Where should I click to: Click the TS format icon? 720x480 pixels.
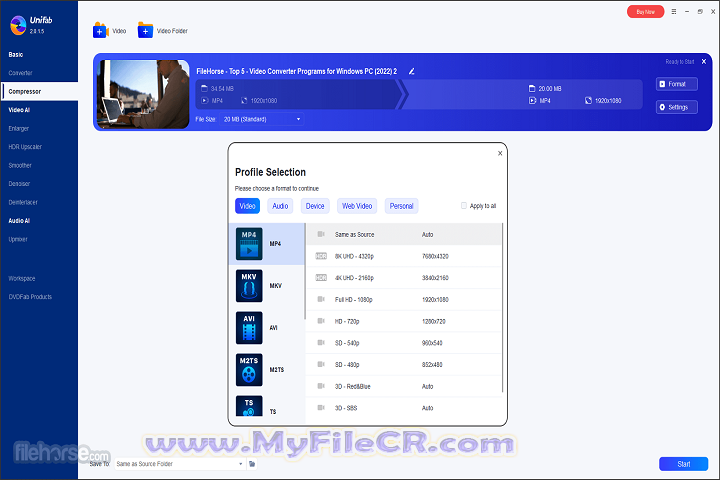(x=249, y=406)
